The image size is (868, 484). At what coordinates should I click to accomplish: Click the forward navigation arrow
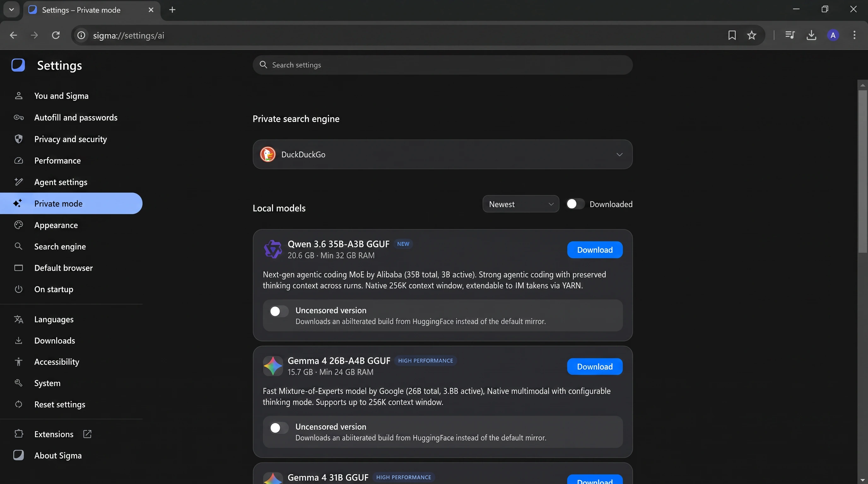pos(34,35)
